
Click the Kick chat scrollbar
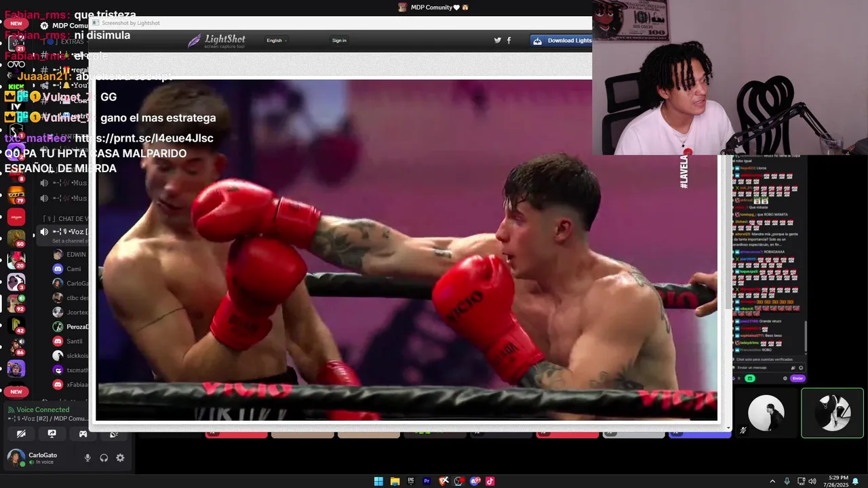point(806,336)
